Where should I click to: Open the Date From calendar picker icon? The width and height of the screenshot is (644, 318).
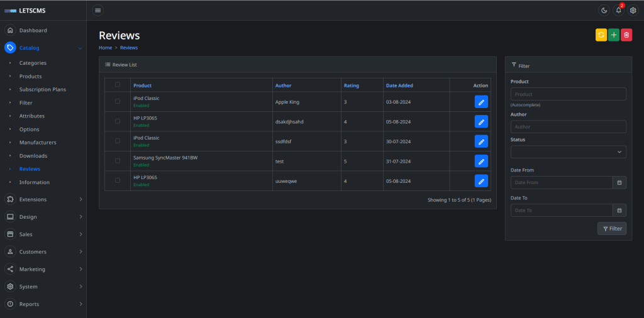[x=619, y=183]
